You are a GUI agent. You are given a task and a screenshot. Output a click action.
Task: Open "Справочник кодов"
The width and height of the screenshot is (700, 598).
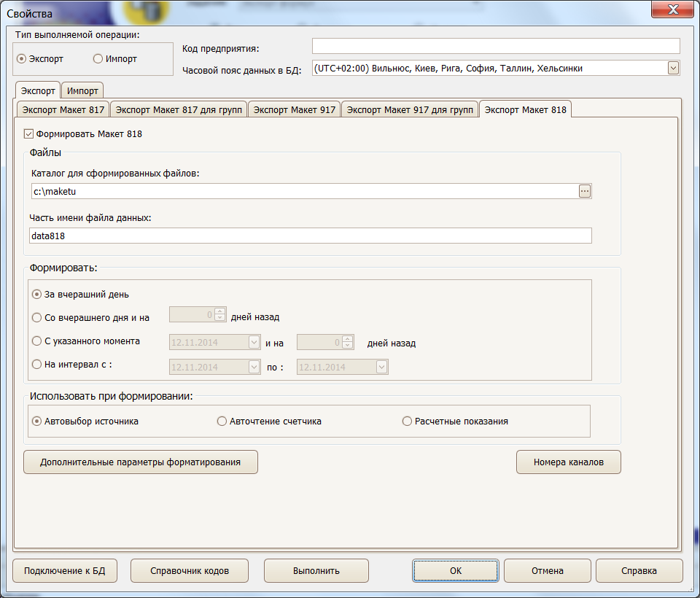tap(189, 570)
